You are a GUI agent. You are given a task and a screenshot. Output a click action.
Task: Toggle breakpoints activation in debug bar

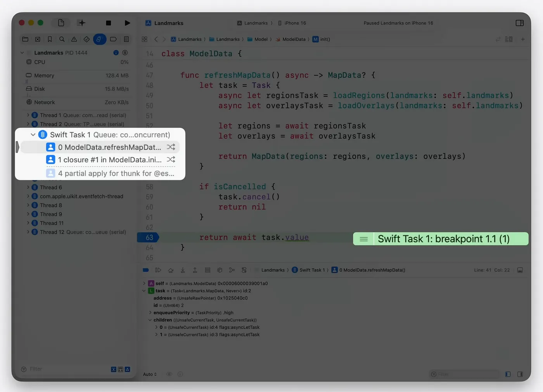(146, 270)
